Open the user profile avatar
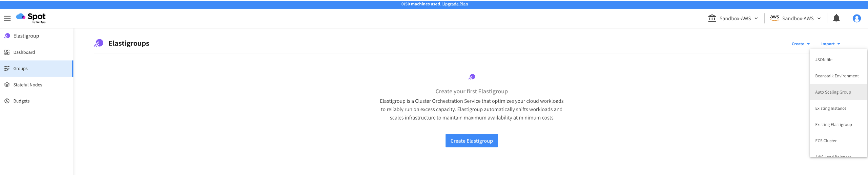 (856, 18)
